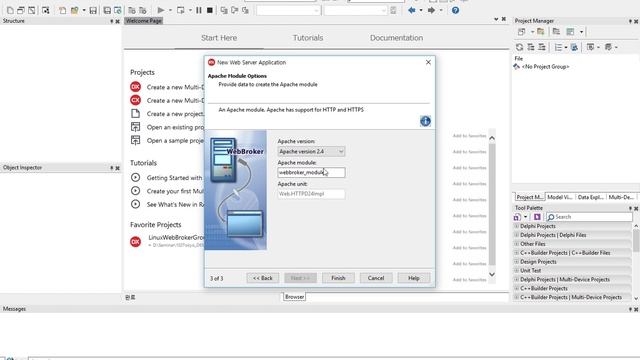This screenshot has height=360, width=640.
Task: Select the Start Here tab
Action: [219, 38]
